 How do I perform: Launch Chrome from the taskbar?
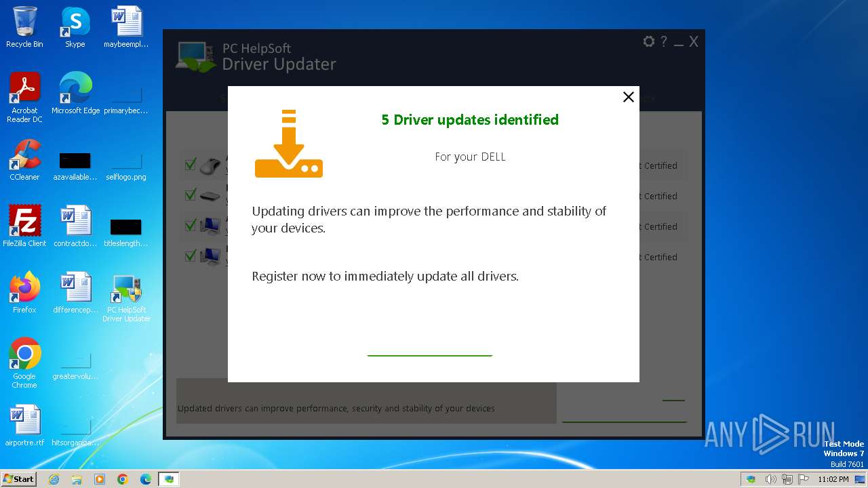coord(123,479)
